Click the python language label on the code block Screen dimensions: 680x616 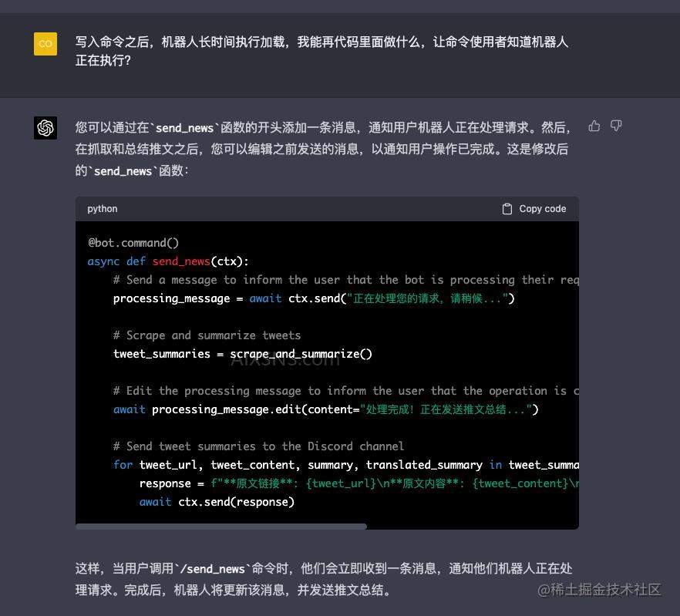point(102,208)
